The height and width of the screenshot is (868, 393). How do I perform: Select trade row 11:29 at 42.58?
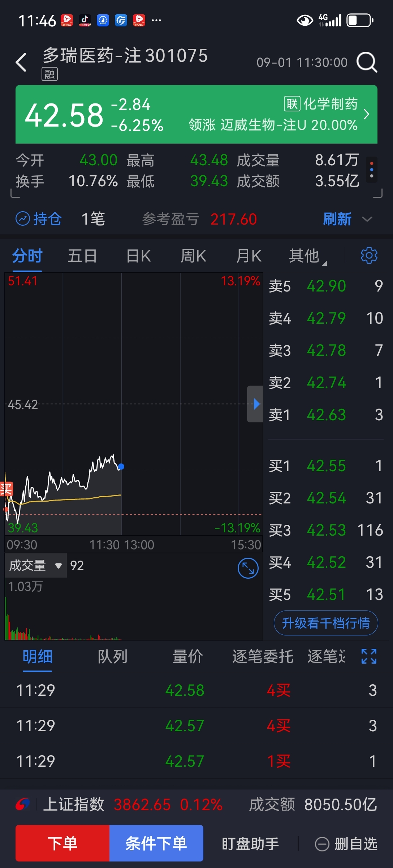(x=196, y=690)
